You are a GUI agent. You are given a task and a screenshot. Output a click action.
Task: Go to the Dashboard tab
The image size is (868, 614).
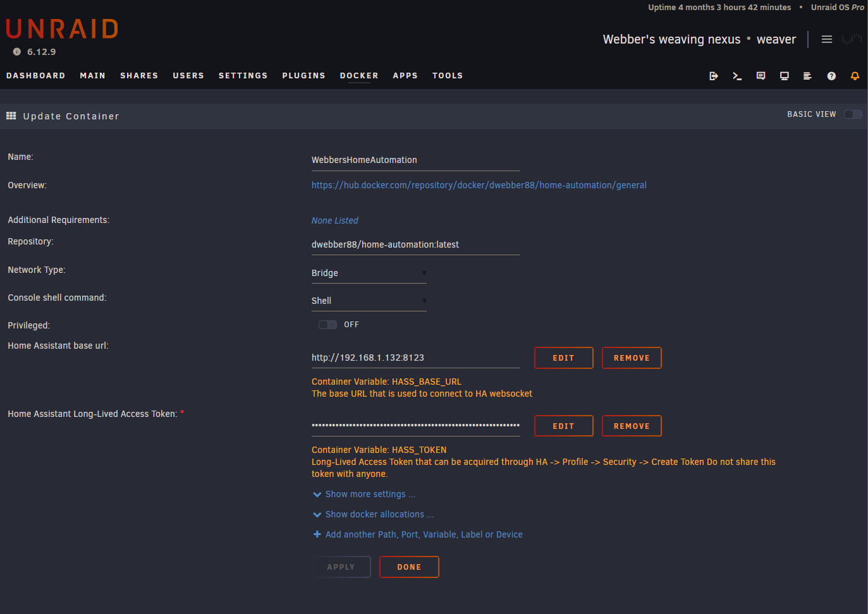(x=35, y=76)
